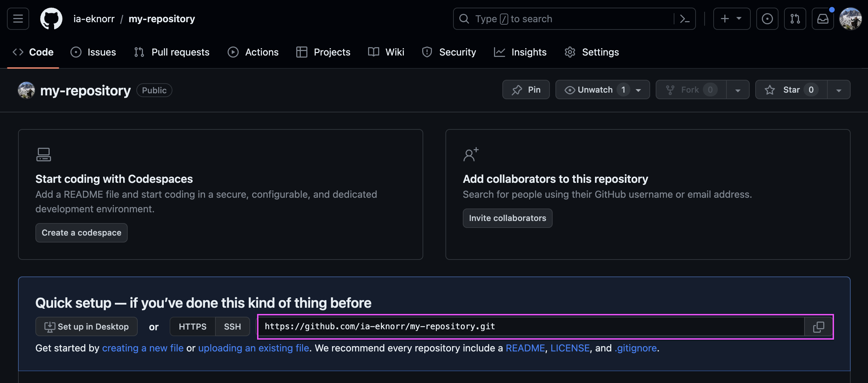Select the HTTPS clone protocol
Screen dimensions: 868x383
[193, 326]
